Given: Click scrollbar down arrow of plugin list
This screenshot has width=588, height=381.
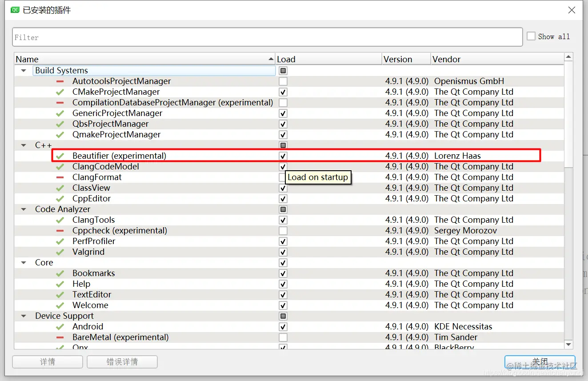Looking at the screenshot, I should [x=568, y=345].
